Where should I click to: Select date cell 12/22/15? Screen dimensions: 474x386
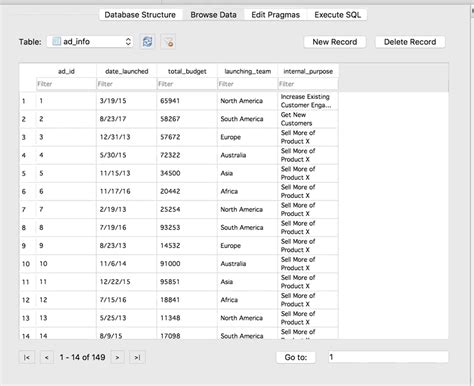127,282
